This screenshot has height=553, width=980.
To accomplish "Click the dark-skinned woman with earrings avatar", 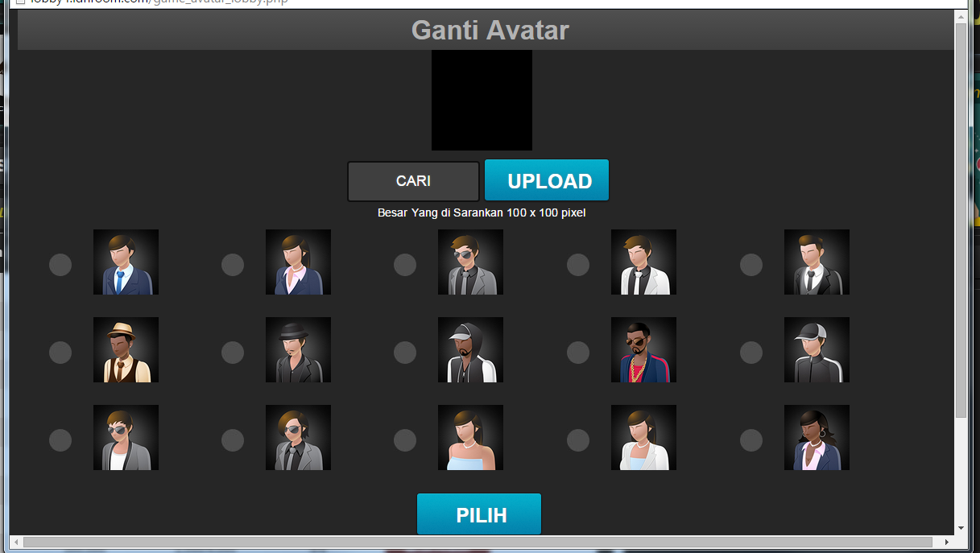I will [817, 437].
